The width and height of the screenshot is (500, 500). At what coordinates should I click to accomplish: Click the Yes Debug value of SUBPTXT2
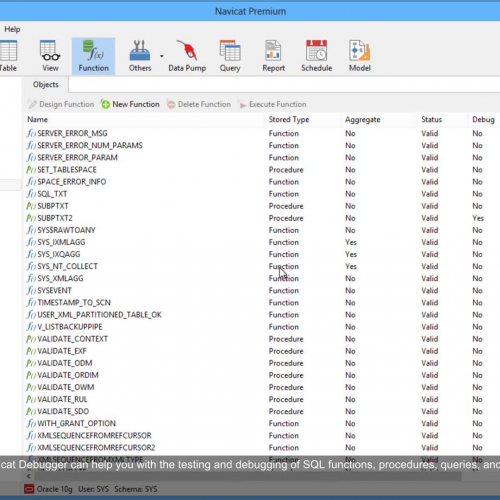pyautogui.click(x=478, y=218)
